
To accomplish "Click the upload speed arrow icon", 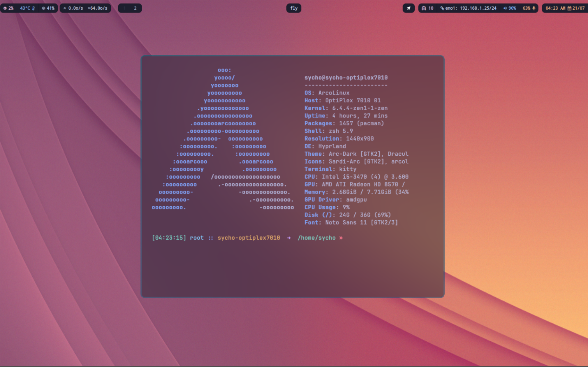I will click(65, 8).
